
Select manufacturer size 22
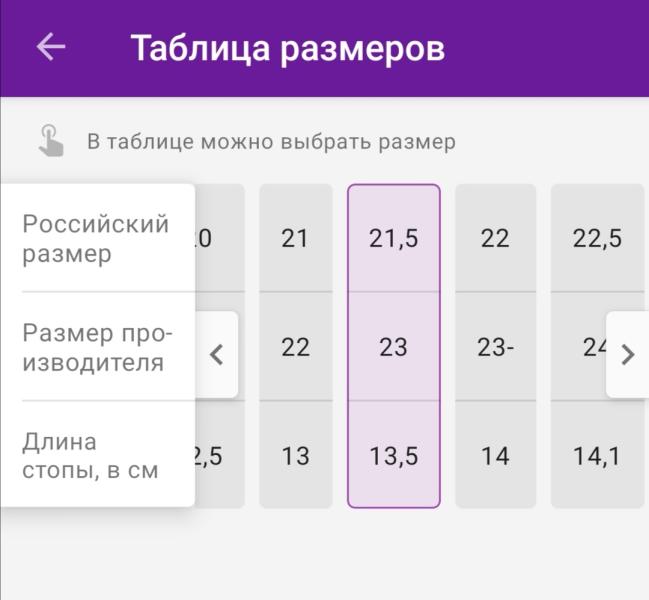coord(295,347)
